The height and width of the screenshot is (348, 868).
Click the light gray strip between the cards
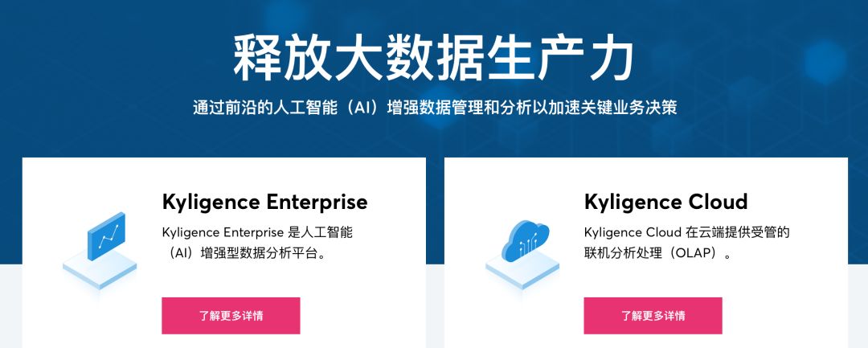(x=435, y=306)
